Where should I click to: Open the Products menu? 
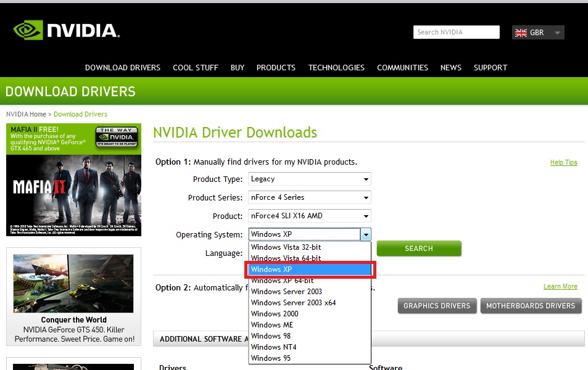coord(276,67)
